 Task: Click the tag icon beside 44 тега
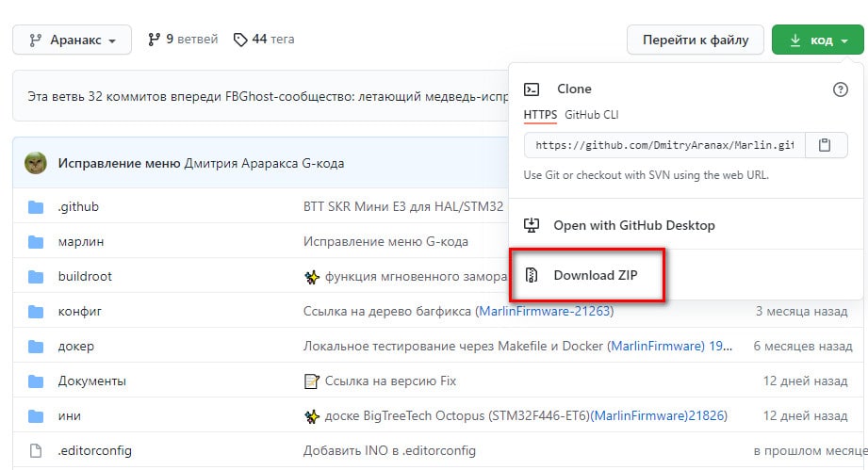[240, 40]
